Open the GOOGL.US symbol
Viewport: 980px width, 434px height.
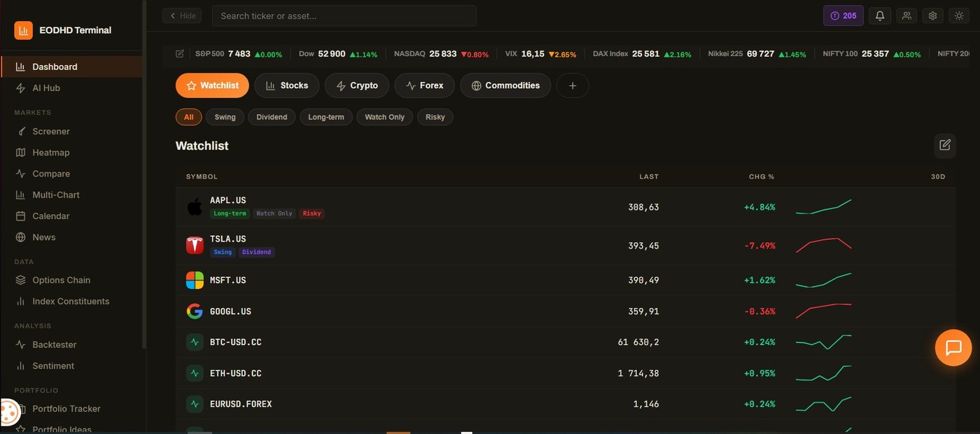point(230,311)
